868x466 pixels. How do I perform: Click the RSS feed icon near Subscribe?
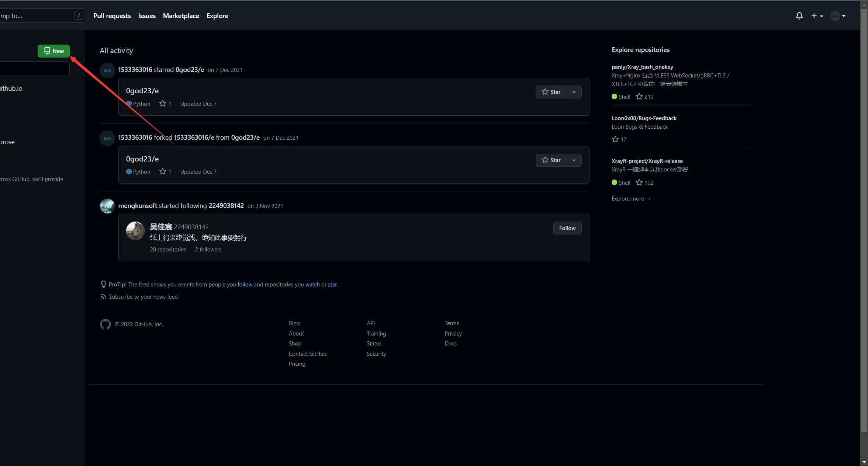click(x=103, y=297)
